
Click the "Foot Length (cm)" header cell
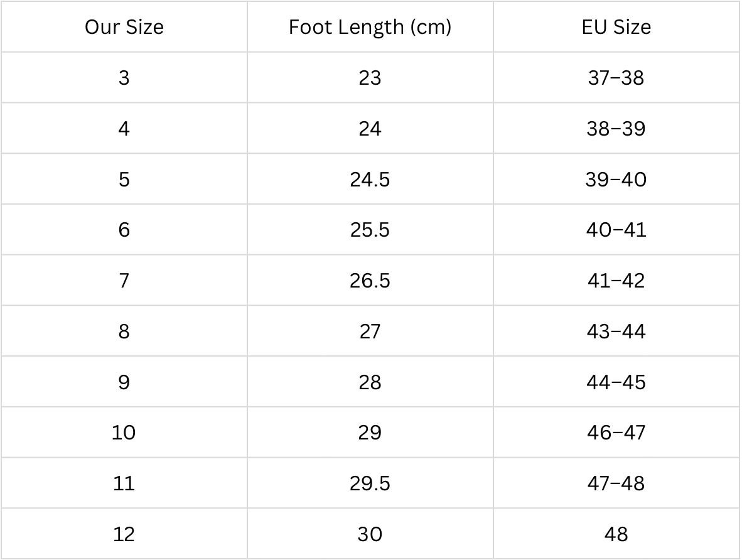[x=370, y=27]
